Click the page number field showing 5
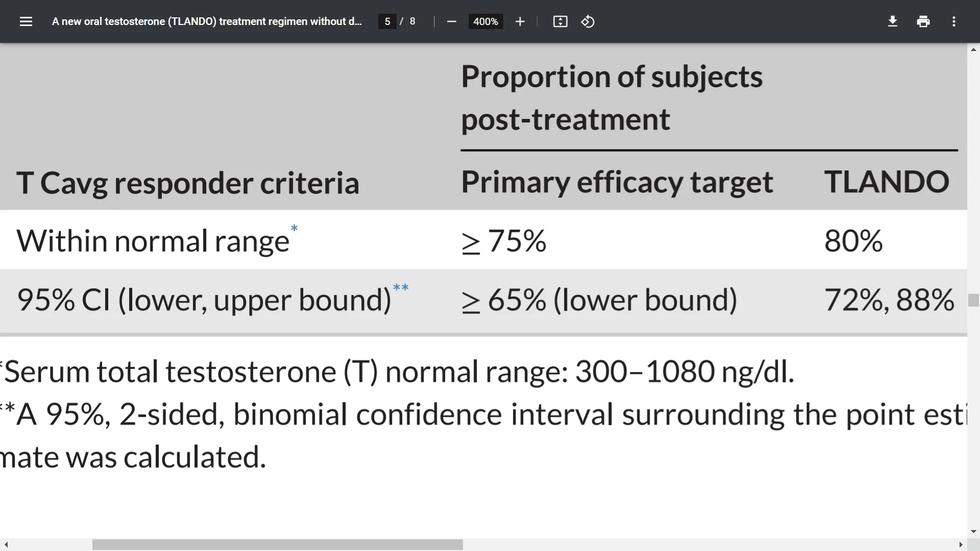This screenshot has width=980, height=551. pyautogui.click(x=388, y=21)
